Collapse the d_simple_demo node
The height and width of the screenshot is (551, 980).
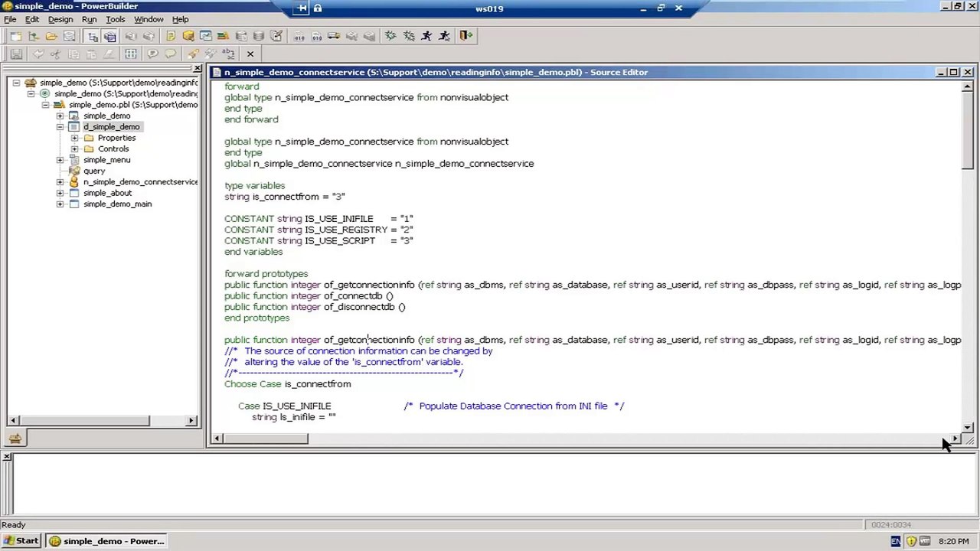pyautogui.click(x=60, y=127)
